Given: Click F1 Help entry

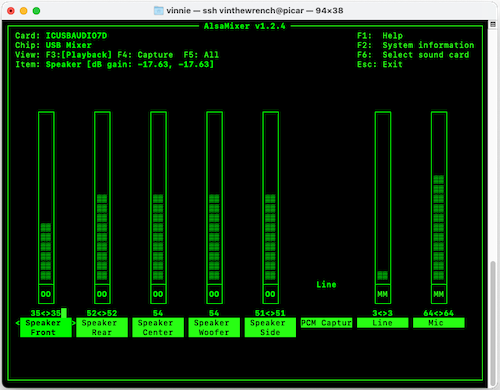Looking at the screenshot, I should [x=380, y=36].
